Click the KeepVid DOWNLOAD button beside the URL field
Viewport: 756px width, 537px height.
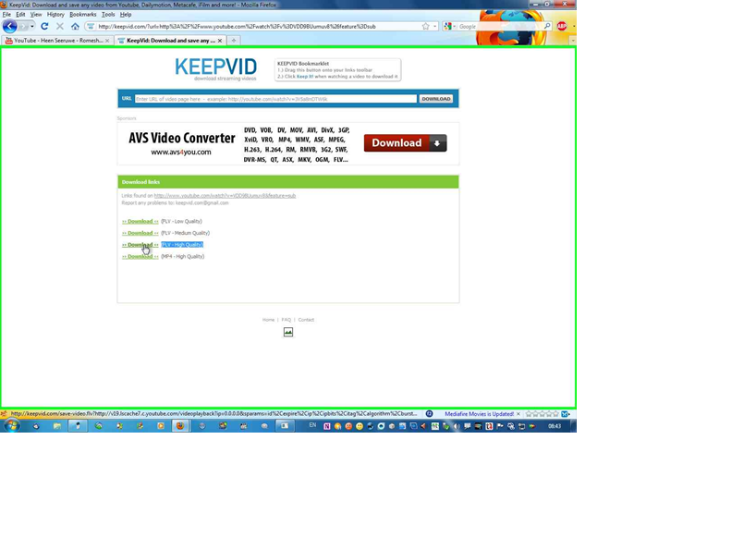(x=436, y=99)
